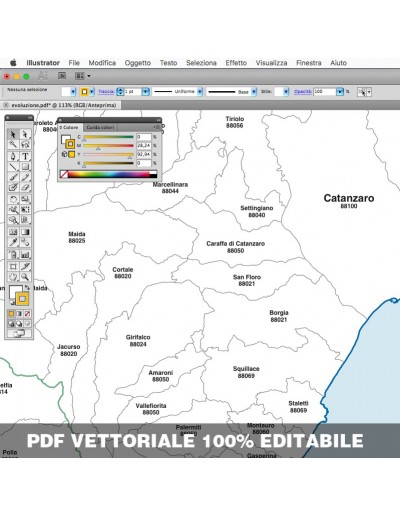Enable Draw Normal mode

[11, 323]
